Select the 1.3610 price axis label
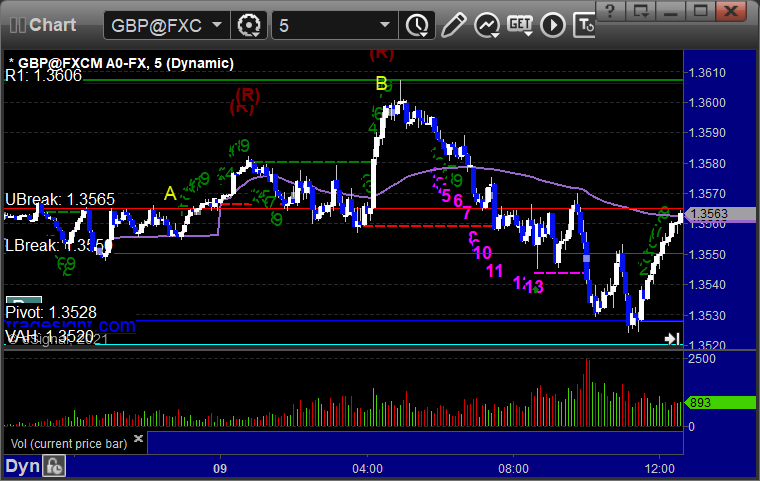This screenshot has width=760, height=481. [707, 73]
